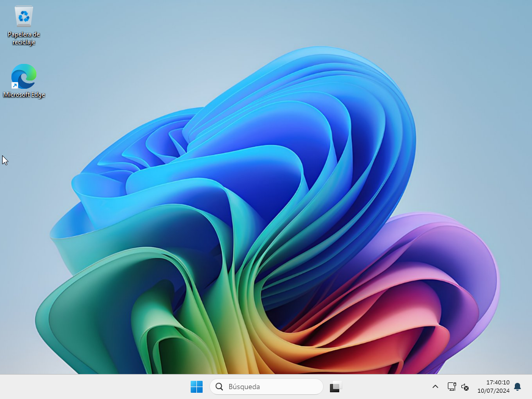532x399 pixels.
Task: Click the magnifier icon in the search box
Action: 220,387
